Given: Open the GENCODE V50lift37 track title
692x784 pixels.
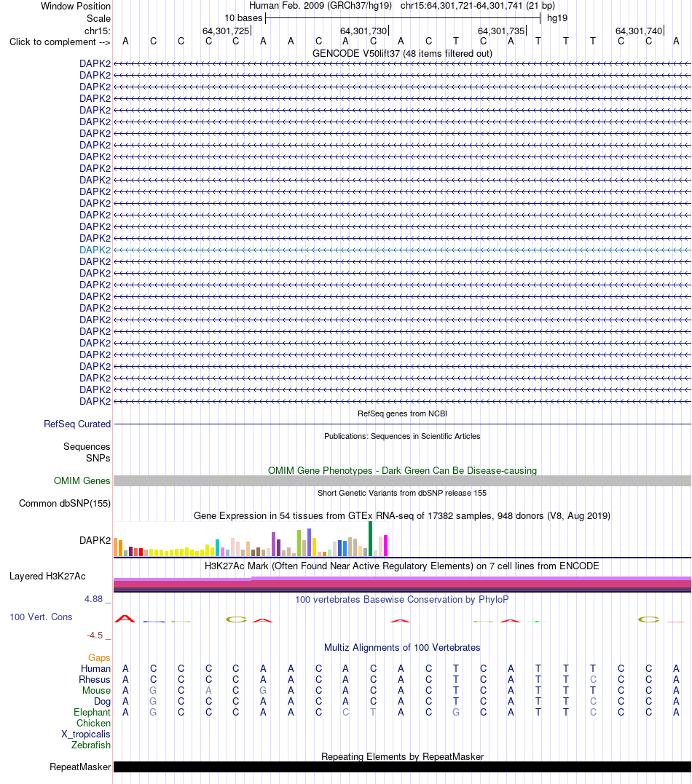Looking at the screenshot, I should click(402, 53).
